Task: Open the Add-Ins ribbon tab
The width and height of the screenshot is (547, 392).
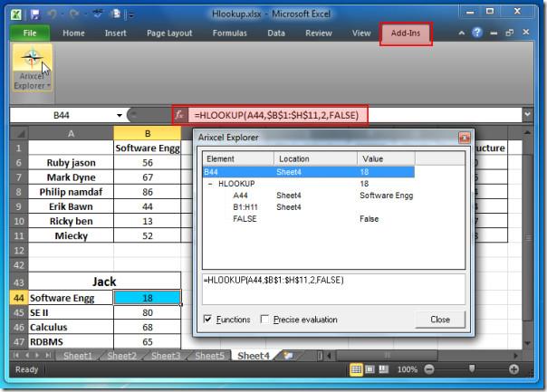Action: pos(405,33)
